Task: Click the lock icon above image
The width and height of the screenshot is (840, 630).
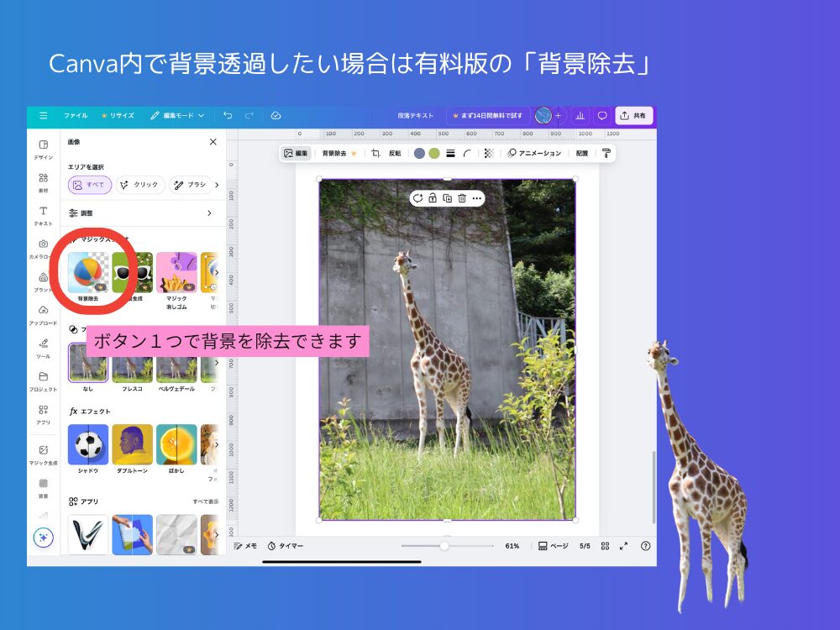Action: tap(432, 198)
